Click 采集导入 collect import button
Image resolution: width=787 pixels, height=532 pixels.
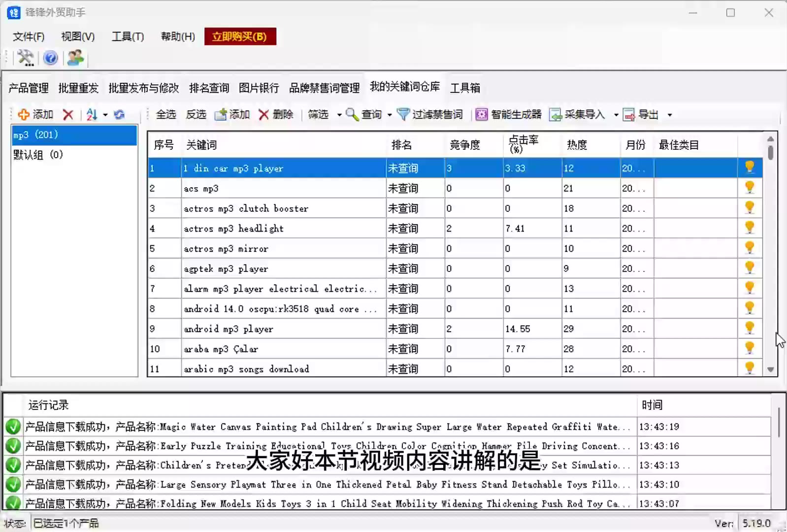point(577,115)
